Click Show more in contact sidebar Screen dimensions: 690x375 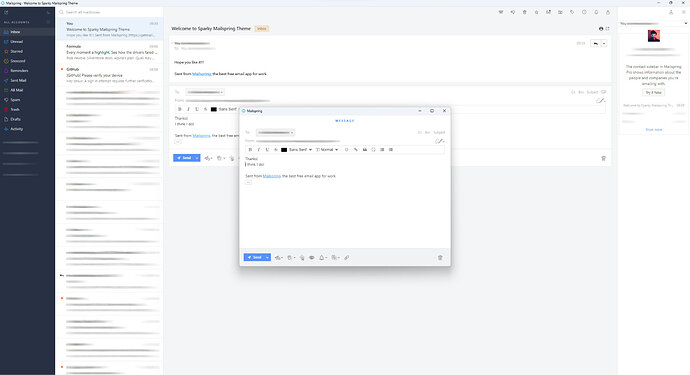[x=654, y=129]
